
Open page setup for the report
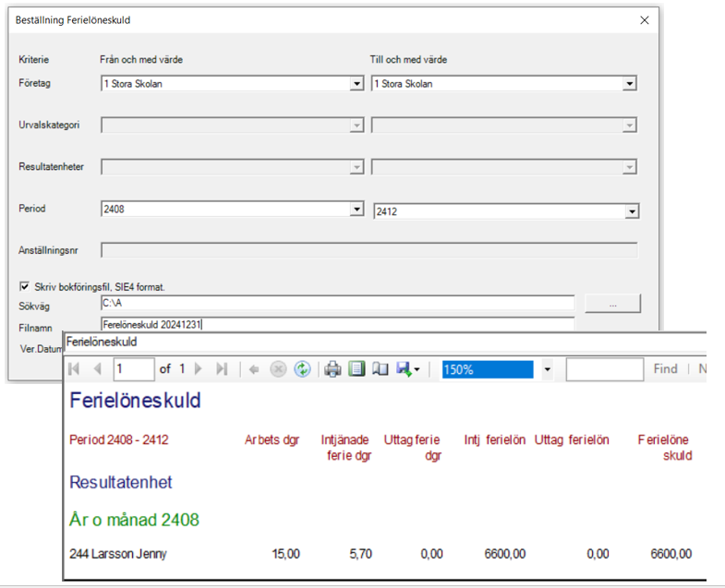coord(381,369)
